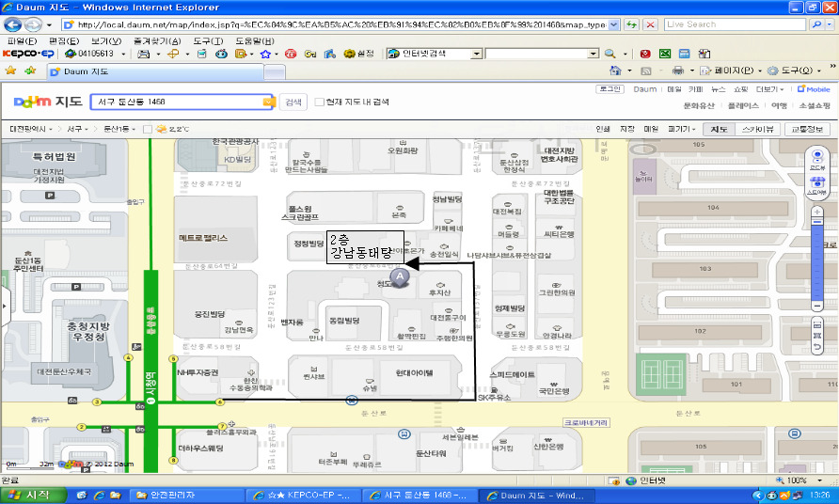Open the address bar URL dropdown
839x504 pixels.
coord(614,24)
